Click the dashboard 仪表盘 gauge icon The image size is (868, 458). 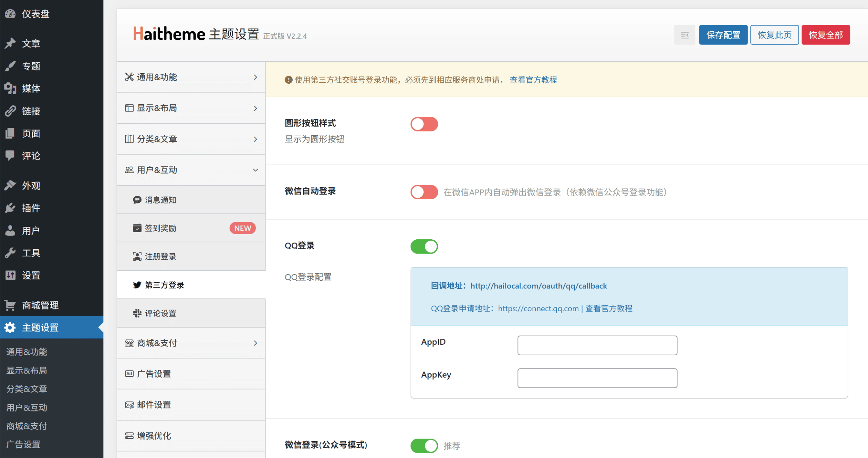click(10, 14)
